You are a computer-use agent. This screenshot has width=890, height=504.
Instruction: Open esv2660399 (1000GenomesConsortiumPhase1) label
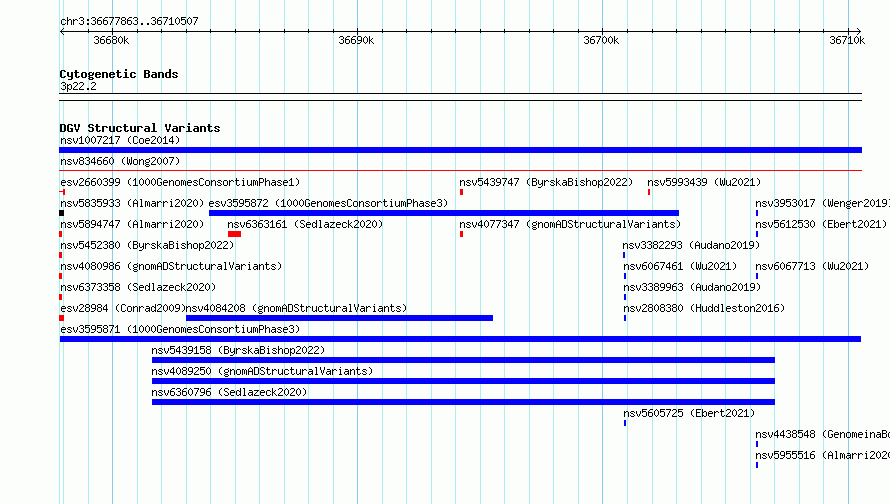point(180,182)
